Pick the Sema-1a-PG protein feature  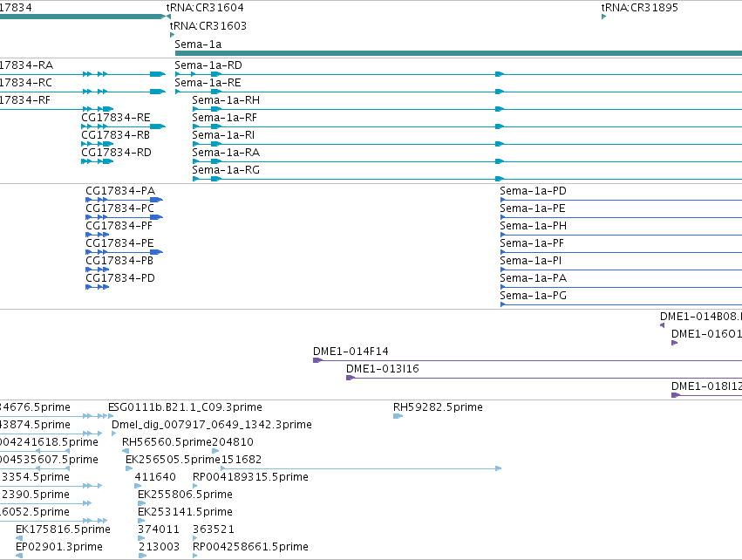pos(533,296)
